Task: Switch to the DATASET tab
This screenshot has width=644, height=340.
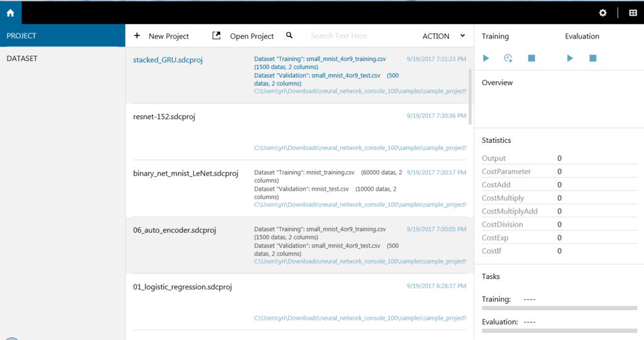Action: (62, 59)
